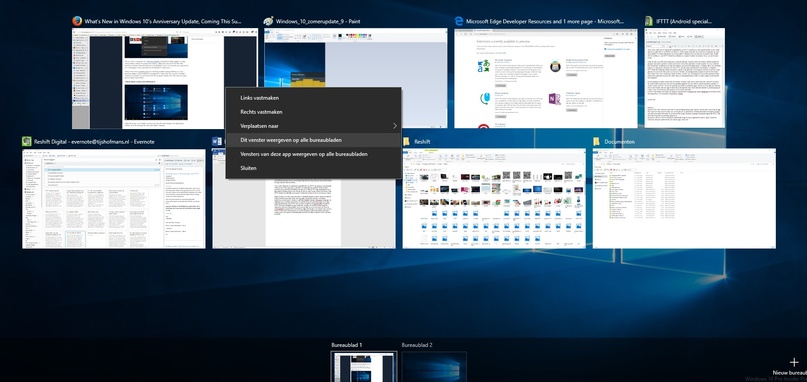Click the Edge icon of the Developer Resources window

pos(459,21)
